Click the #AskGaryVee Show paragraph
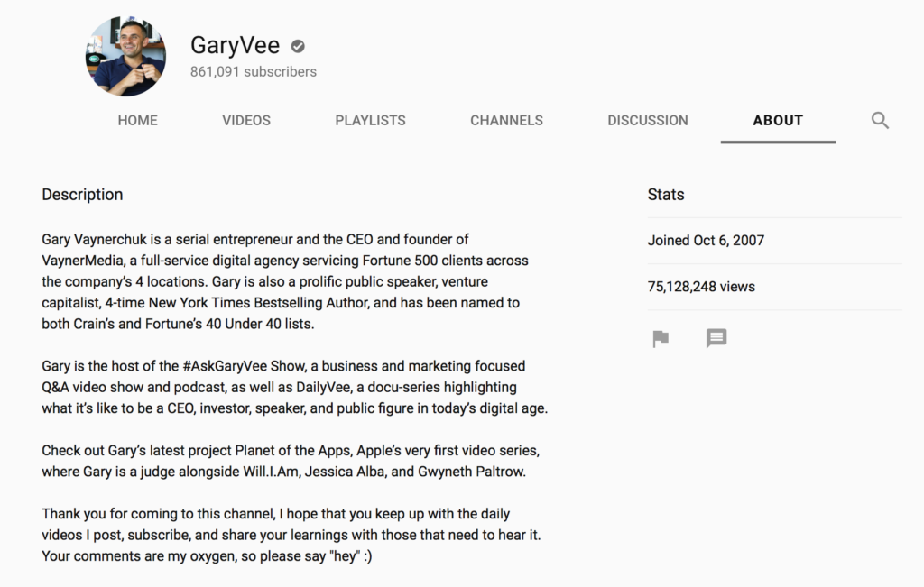This screenshot has height=587, width=924. click(x=294, y=387)
